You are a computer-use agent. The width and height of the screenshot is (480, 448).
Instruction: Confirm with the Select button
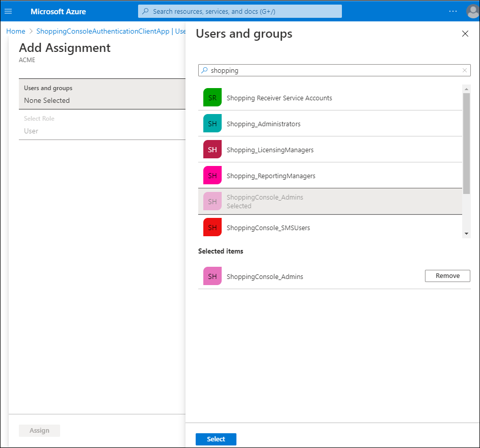pos(216,439)
